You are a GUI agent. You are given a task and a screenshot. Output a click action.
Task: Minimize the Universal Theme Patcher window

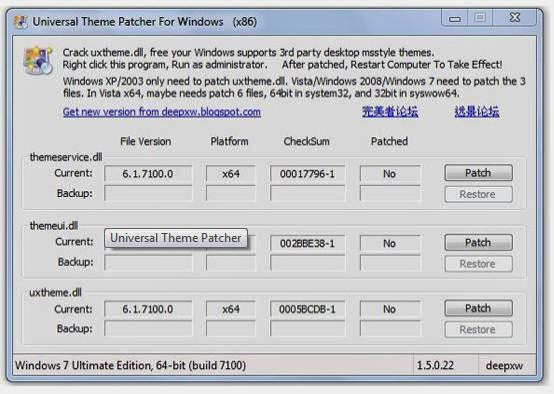click(455, 18)
